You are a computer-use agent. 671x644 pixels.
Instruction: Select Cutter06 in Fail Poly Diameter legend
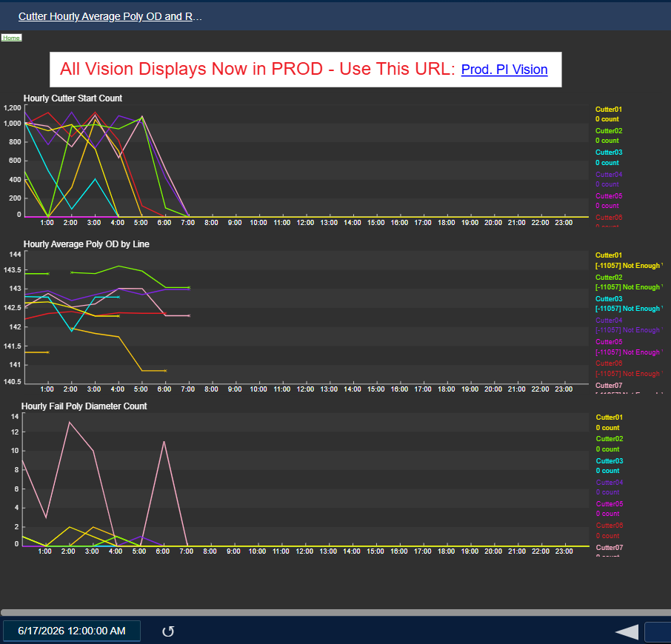(x=609, y=525)
